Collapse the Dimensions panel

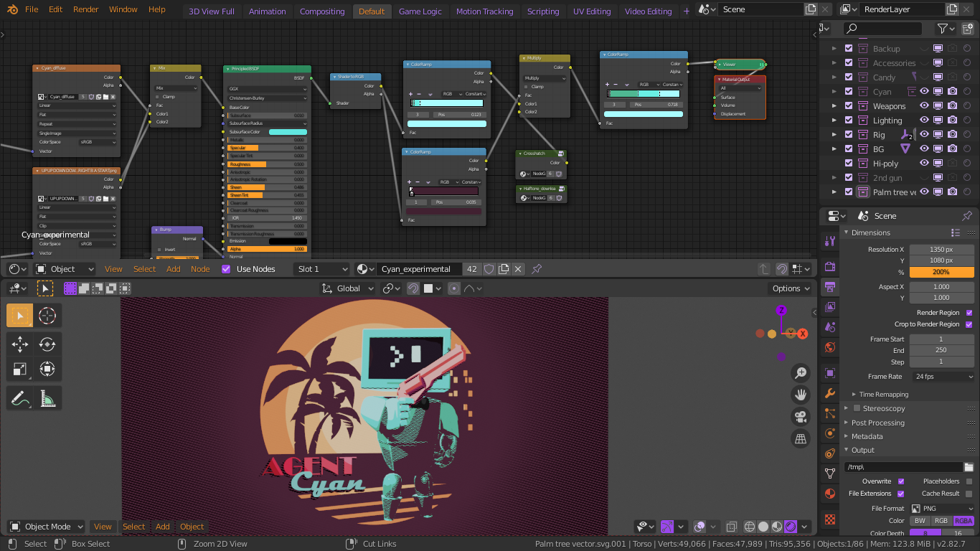[846, 232]
